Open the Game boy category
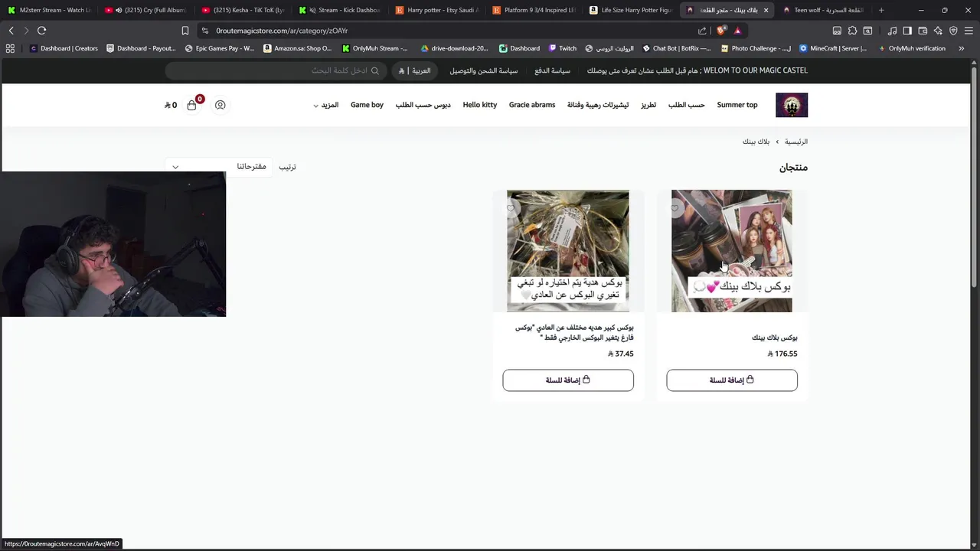This screenshot has height=551, width=980. [367, 105]
